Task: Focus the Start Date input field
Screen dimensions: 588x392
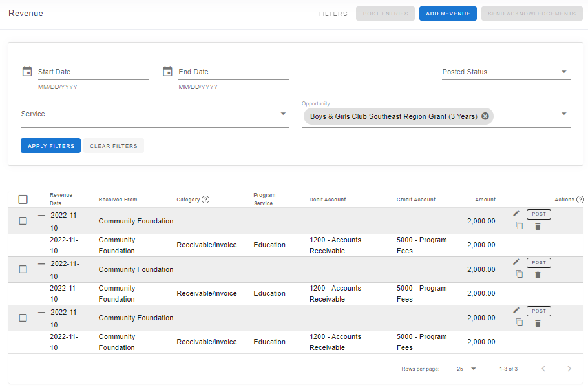Action: pos(94,72)
